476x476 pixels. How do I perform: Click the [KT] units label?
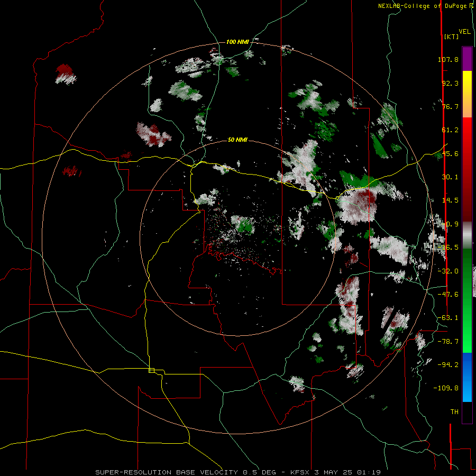point(451,36)
